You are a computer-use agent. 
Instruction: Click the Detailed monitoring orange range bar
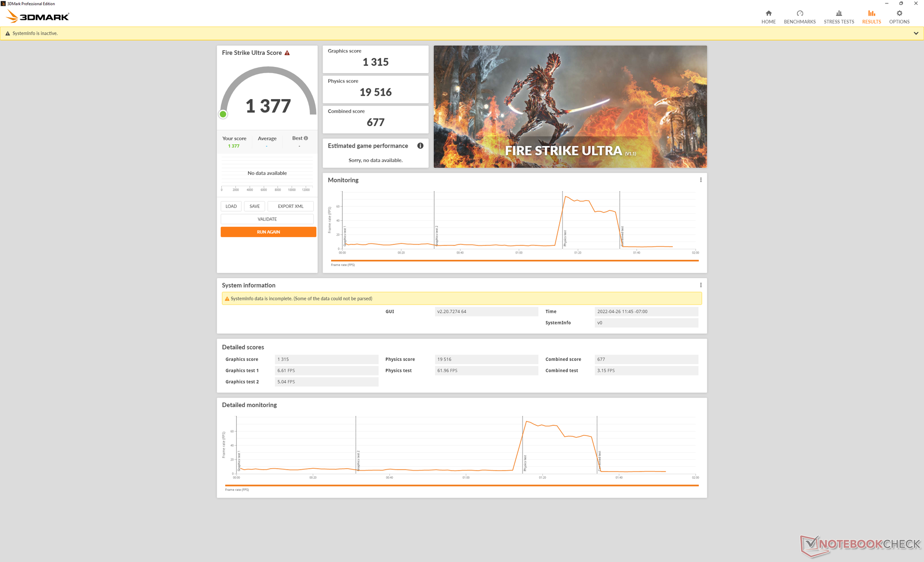pyautogui.click(x=461, y=485)
